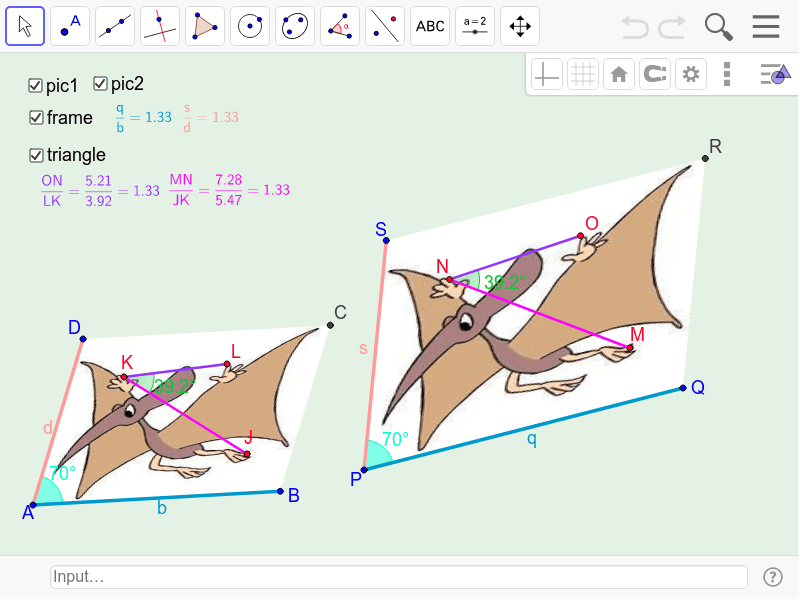Open the hamburger main menu
Image resolution: width=800 pixels, height=600 pixels.
tap(765, 27)
